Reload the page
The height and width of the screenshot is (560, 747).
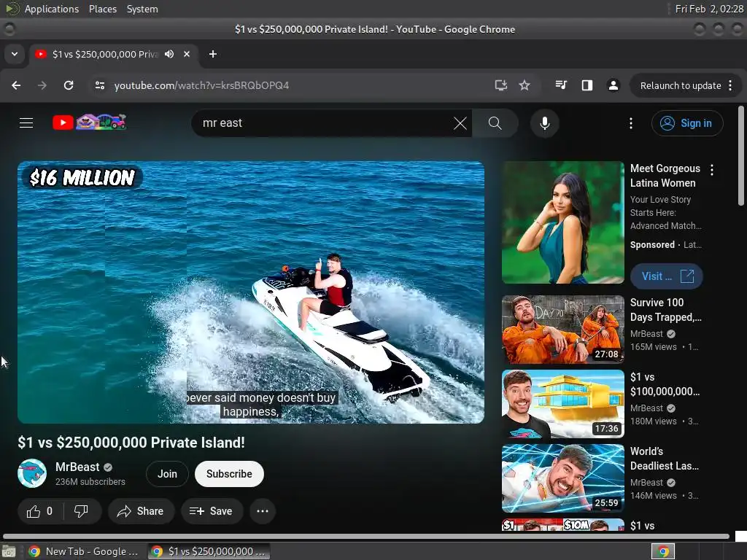[69, 85]
